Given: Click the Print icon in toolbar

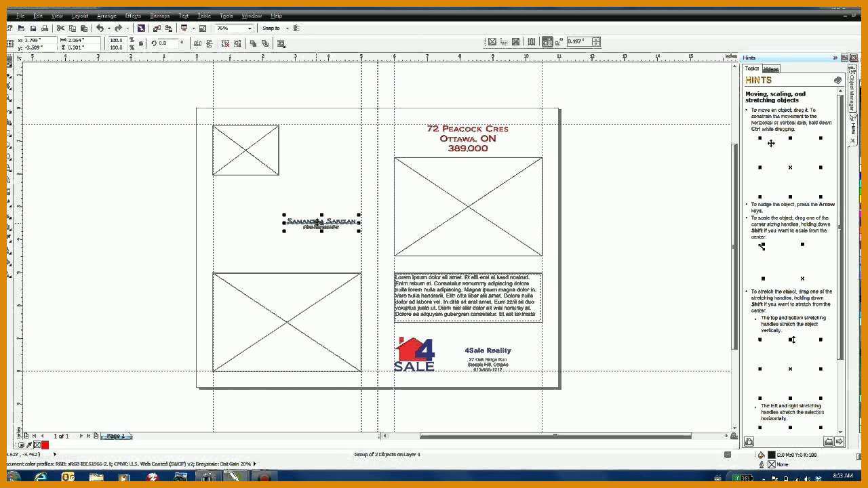Looking at the screenshot, I should click(x=45, y=28).
